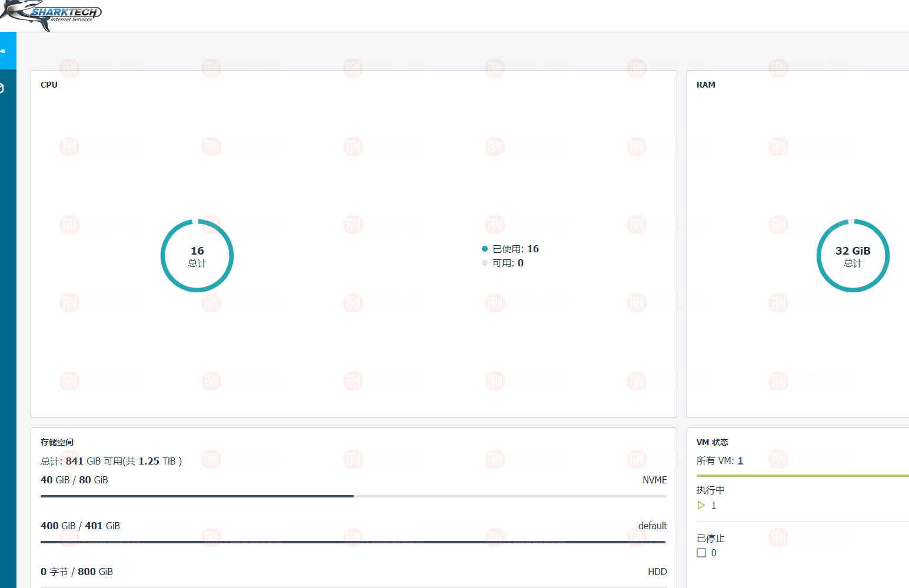Click the teal used CPU legend dot
The height and width of the screenshot is (588, 909).
(485, 249)
